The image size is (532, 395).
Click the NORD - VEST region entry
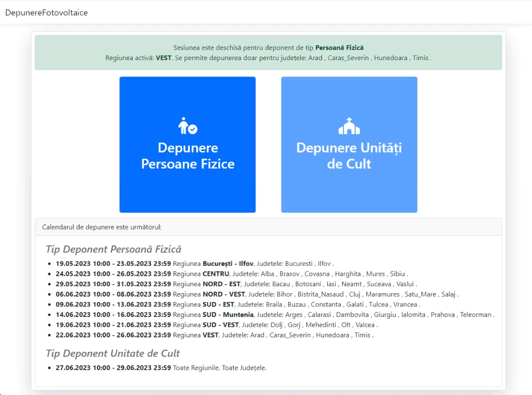click(257, 294)
